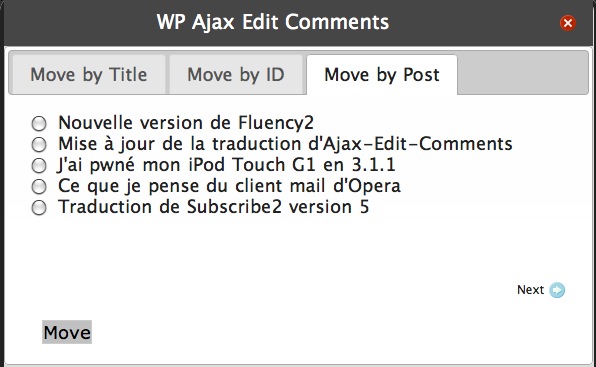The image size is (596, 367).
Task: Click the Traduction de Subscribe2 version 5 label
Action: pos(213,207)
